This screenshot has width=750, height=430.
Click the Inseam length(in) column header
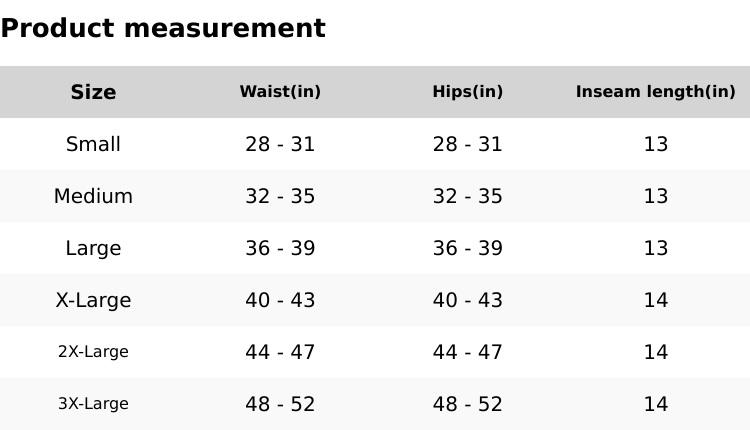coord(655,92)
